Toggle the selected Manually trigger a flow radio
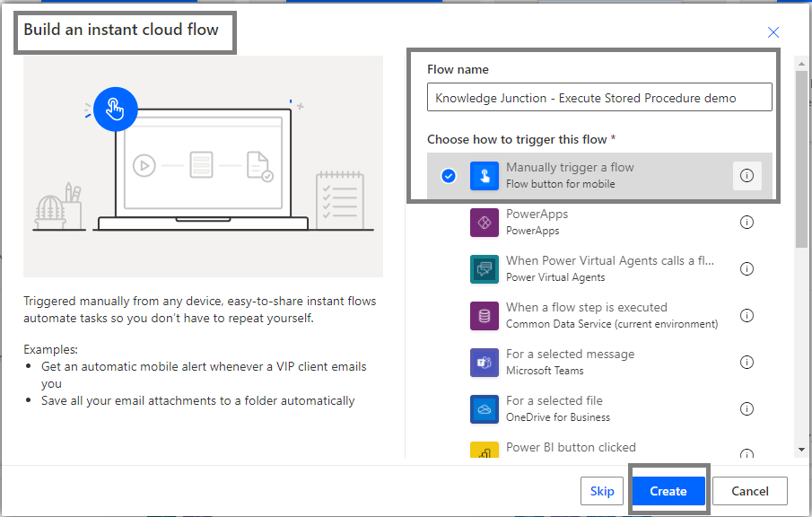Image resolution: width=812 pixels, height=517 pixels. pos(449,176)
